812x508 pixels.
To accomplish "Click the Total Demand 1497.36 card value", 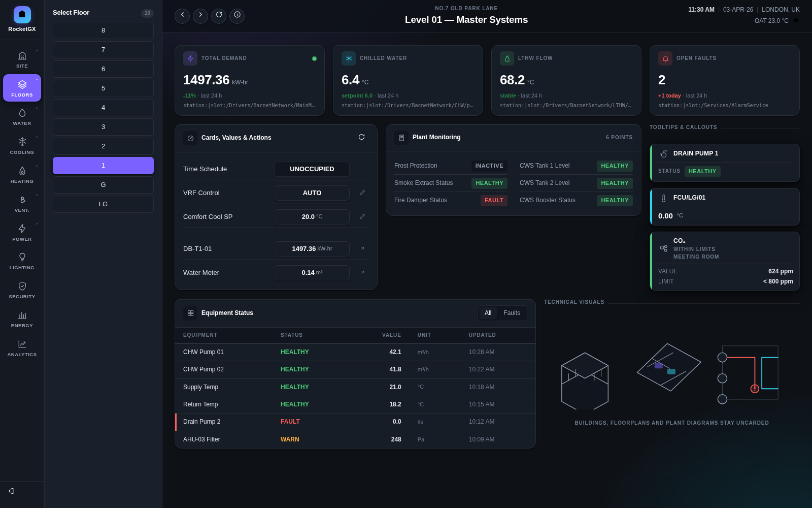I will 207,80.
